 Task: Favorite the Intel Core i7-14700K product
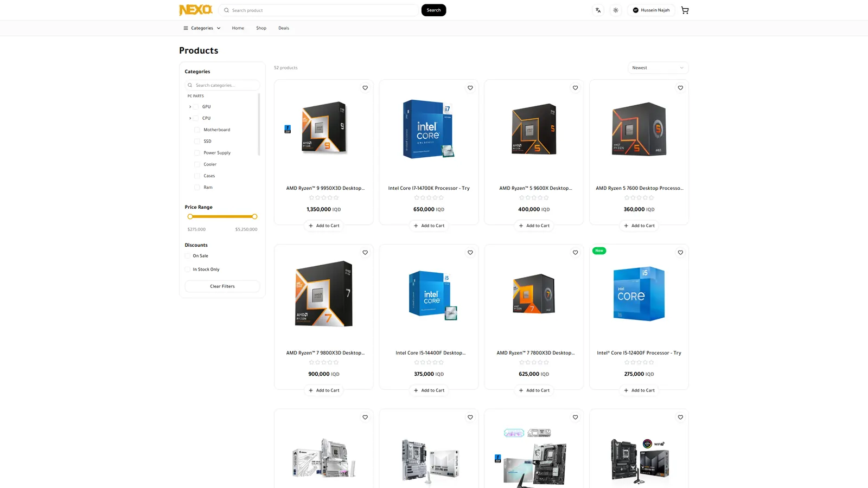click(470, 88)
